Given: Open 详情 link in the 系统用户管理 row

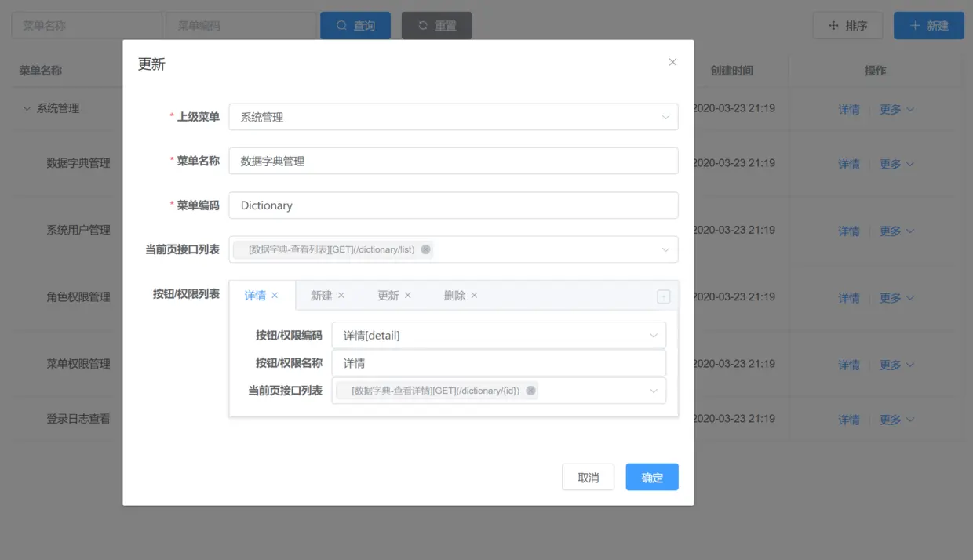Looking at the screenshot, I should (849, 231).
